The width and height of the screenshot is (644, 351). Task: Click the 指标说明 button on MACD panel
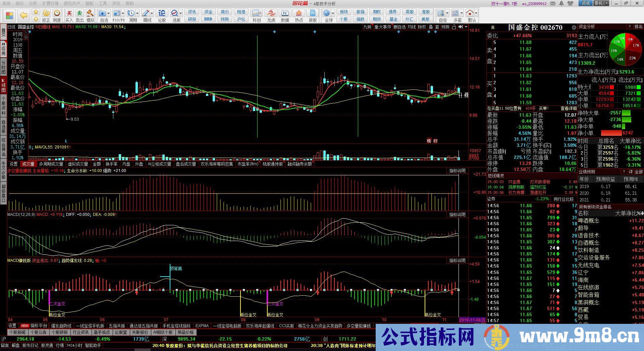click(x=457, y=215)
